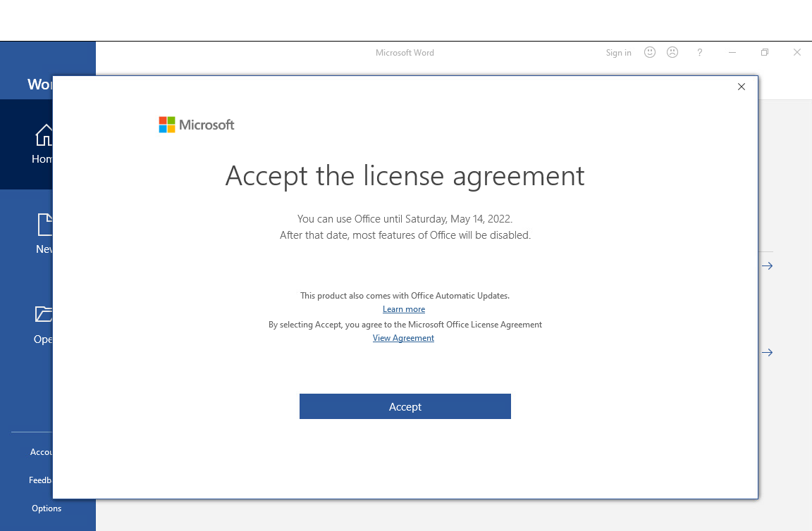This screenshot has width=812, height=531.
Task: Minimize the Microsoft Word window
Action: (x=732, y=53)
